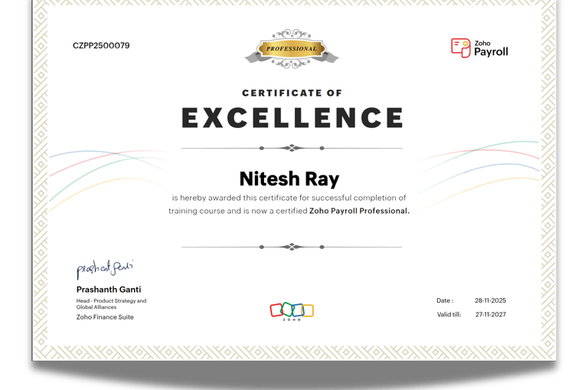Click the large 'EXCELLENCE' title

292,118
